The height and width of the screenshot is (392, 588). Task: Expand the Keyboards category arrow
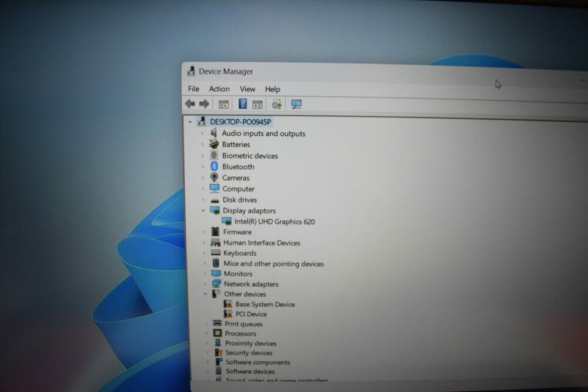[x=205, y=253]
